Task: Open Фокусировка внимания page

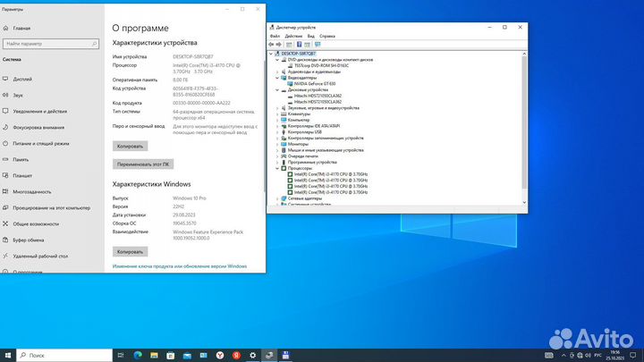Action: (x=38, y=128)
